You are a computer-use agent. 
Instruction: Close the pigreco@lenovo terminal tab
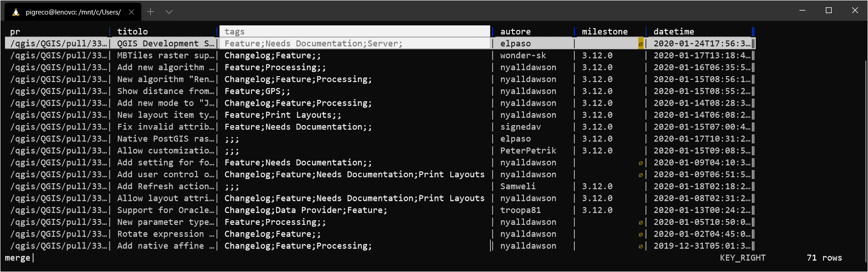click(x=131, y=12)
